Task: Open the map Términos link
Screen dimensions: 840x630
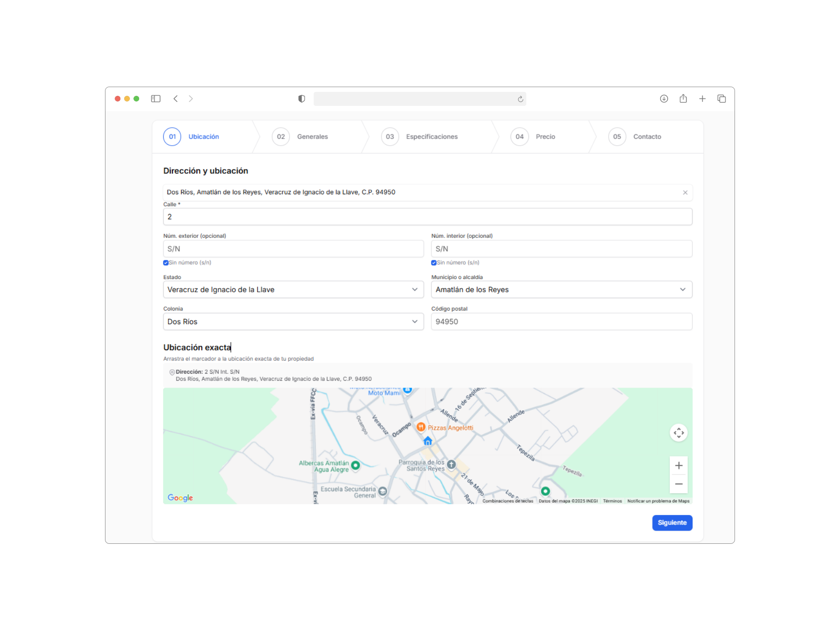Action: (x=612, y=501)
